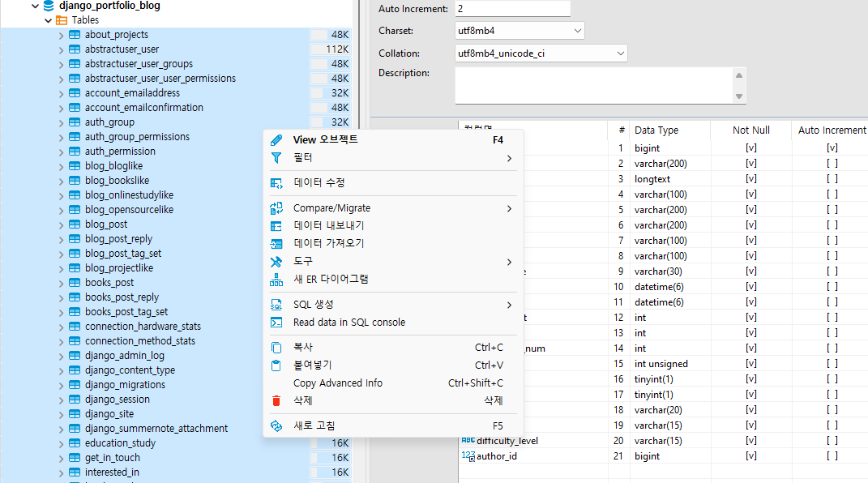Click the red 삭제 trash icon
The height and width of the screenshot is (483, 868).
point(276,400)
